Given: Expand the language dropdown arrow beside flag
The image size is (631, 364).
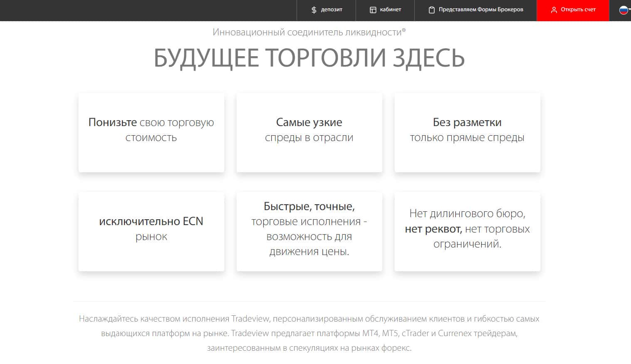Looking at the screenshot, I should [629, 9].
